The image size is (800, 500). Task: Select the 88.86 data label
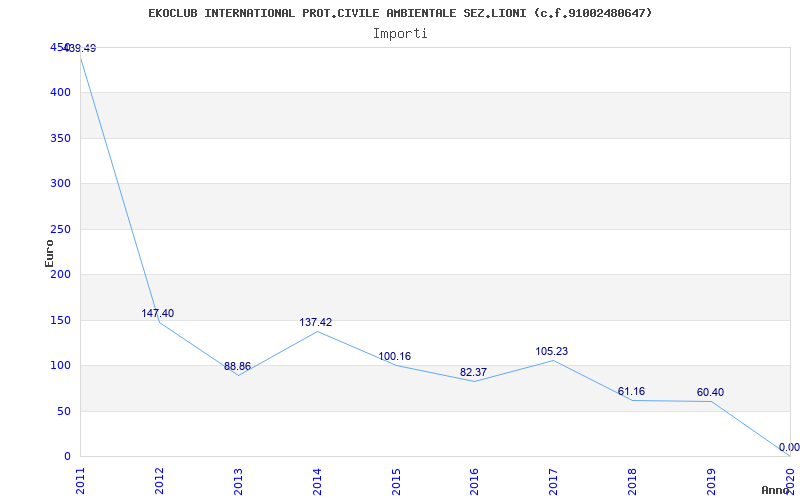click(237, 366)
